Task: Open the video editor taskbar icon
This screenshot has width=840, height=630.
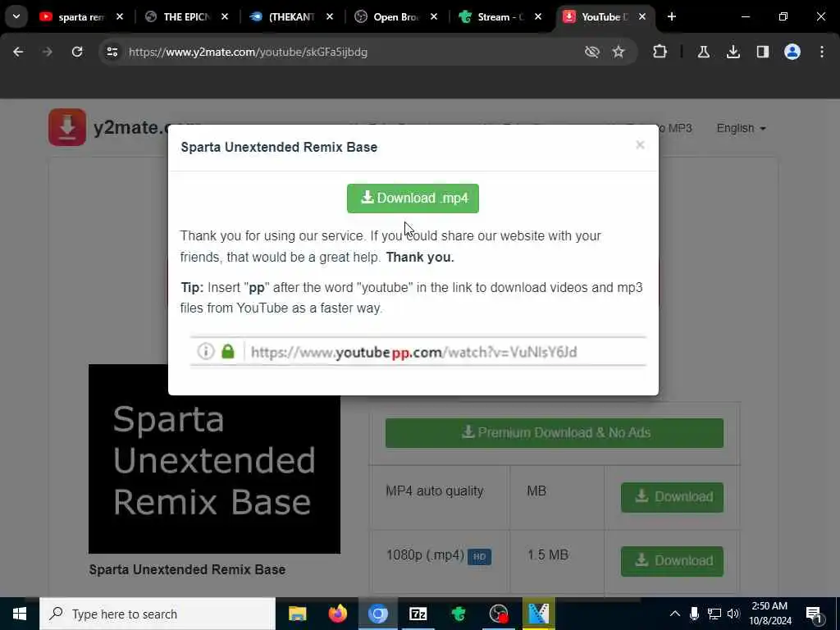Action: 539,614
